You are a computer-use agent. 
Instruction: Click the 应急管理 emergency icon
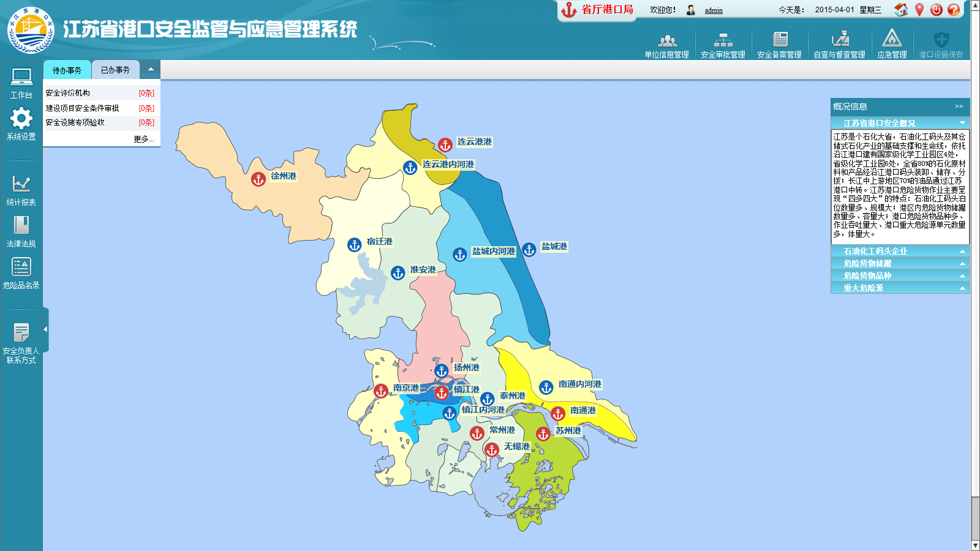[x=892, y=40]
